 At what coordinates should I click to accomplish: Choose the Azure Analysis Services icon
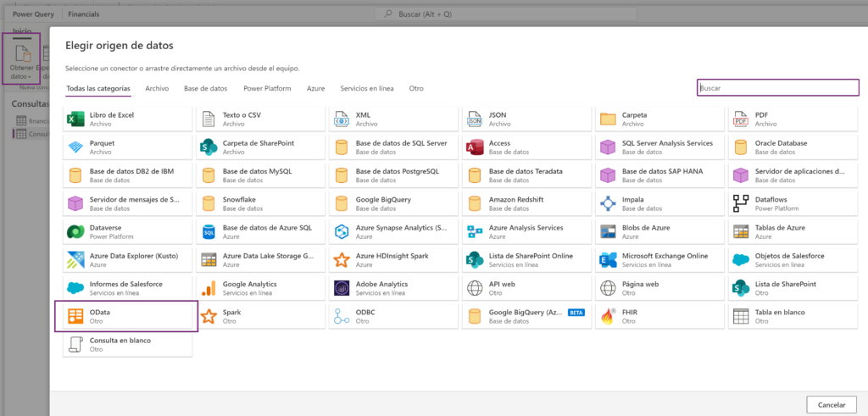point(475,232)
